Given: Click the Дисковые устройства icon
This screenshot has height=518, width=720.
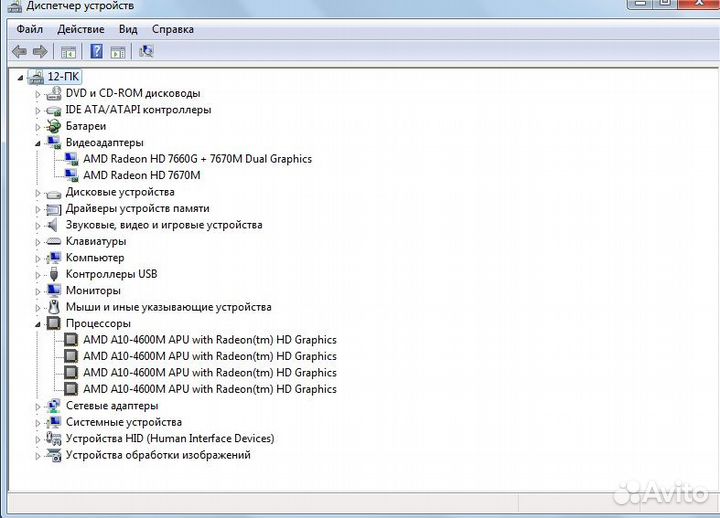Looking at the screenshot, I should [x=54, y=193].
